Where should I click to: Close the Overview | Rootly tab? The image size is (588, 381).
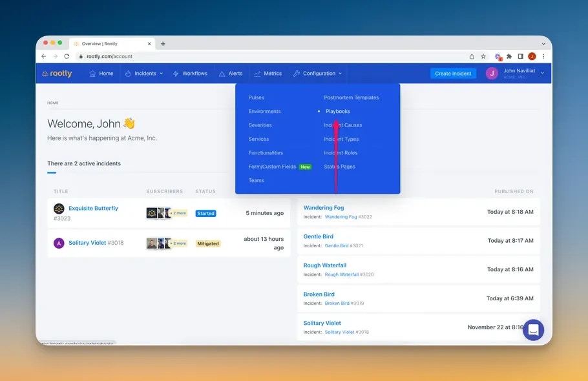pyautogui.click(x=149, y=44)
